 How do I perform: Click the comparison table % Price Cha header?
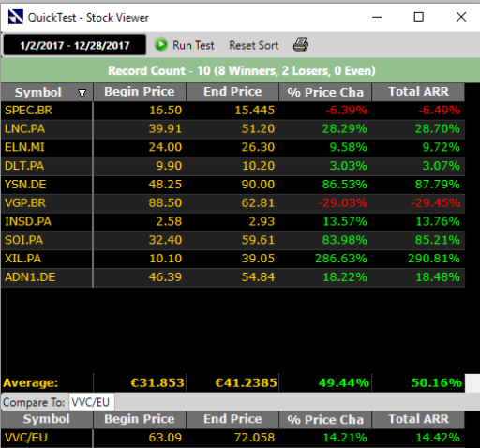point(325,419)
